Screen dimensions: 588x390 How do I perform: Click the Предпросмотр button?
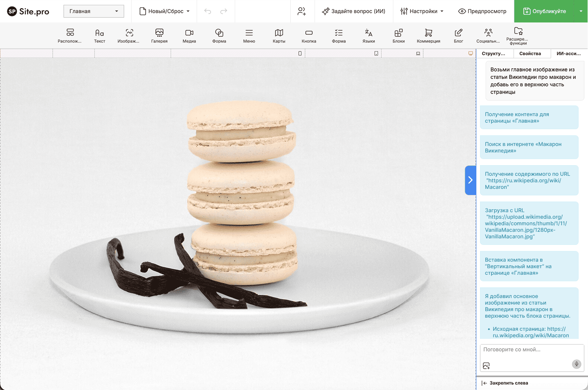tap(482, 11)
